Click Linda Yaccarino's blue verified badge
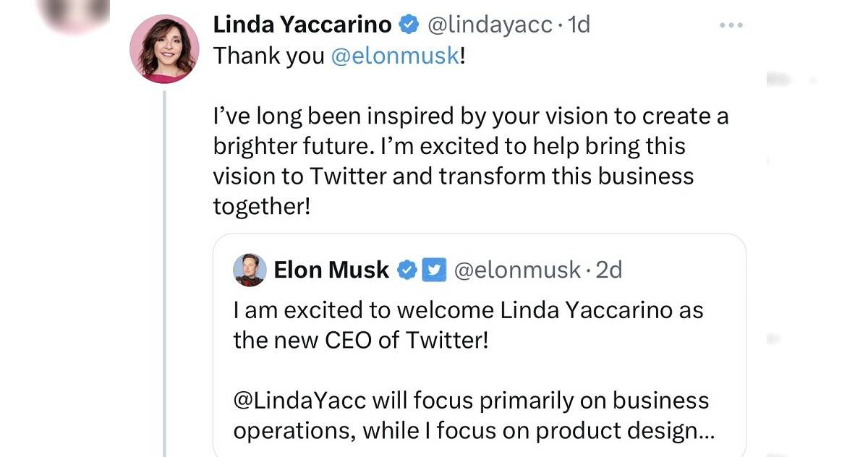 [x=409, y=25]
